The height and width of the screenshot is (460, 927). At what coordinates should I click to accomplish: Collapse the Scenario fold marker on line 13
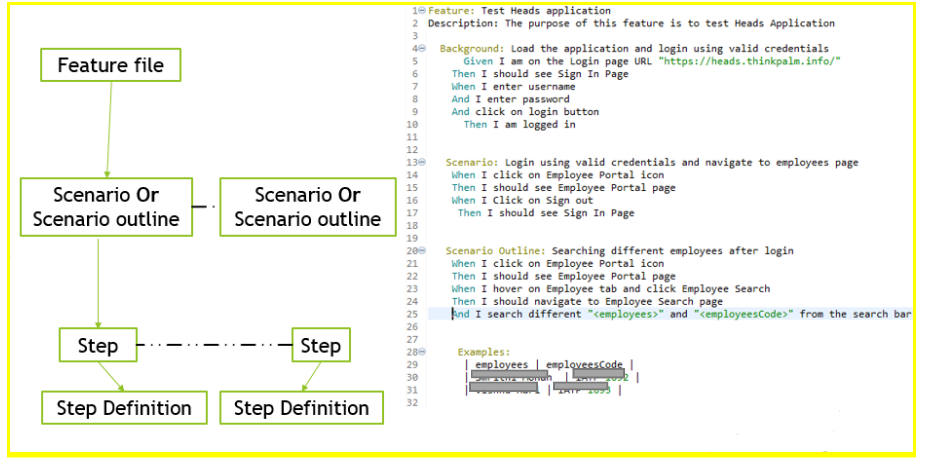click(x=421, y=162)
